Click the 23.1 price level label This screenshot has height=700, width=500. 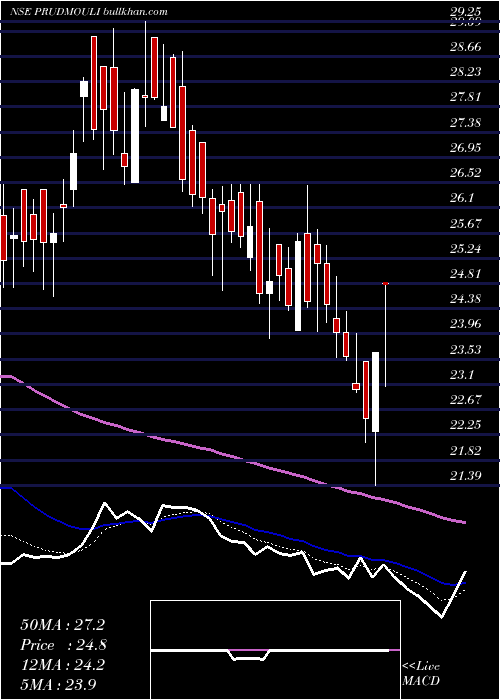pos(462,374)
